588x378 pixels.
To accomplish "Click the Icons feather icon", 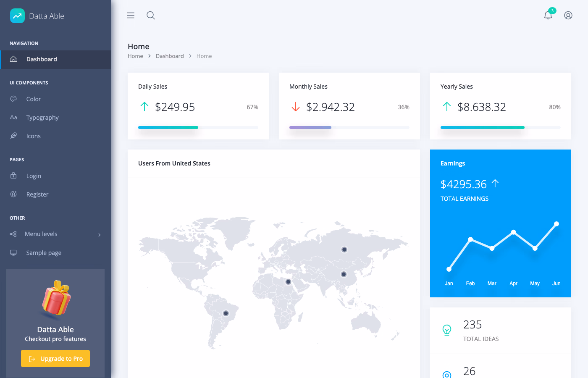I will click(13, 136).
